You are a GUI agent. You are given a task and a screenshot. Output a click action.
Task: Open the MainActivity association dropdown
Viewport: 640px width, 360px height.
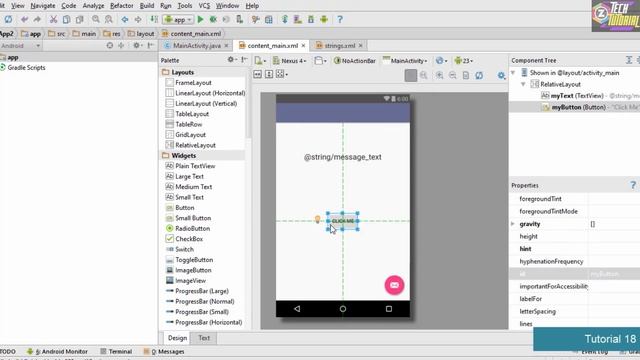pyautogui.click(x=405, y=61)
